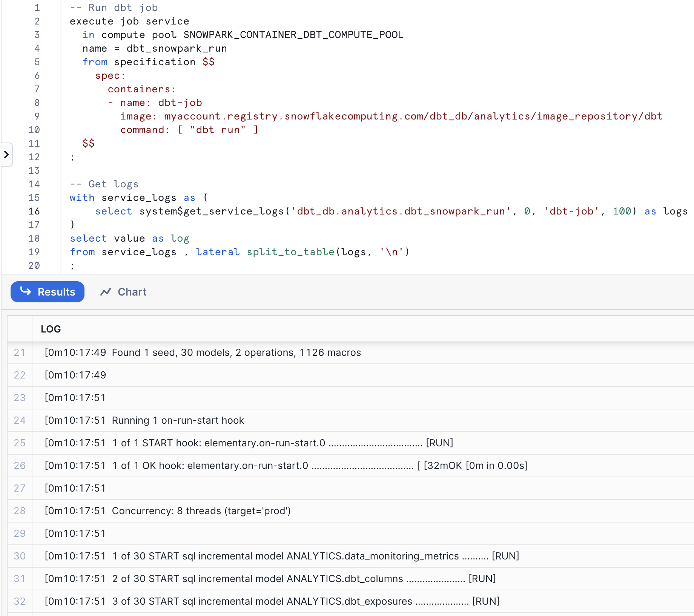Screen dimensions: 694x616
Task: Select result row 21 Found 1 seed log
Action: [x=351, y=352]
